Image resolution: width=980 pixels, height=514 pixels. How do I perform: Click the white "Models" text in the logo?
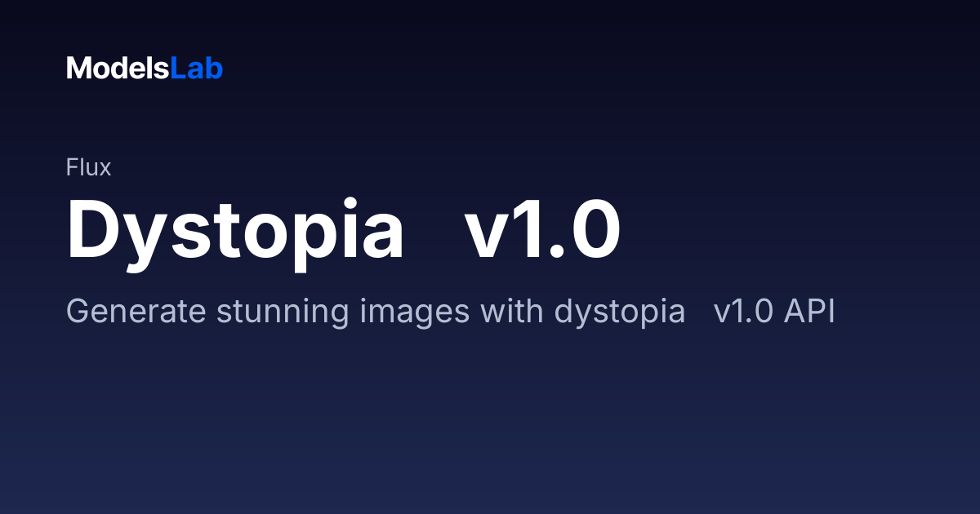[118, 69]
